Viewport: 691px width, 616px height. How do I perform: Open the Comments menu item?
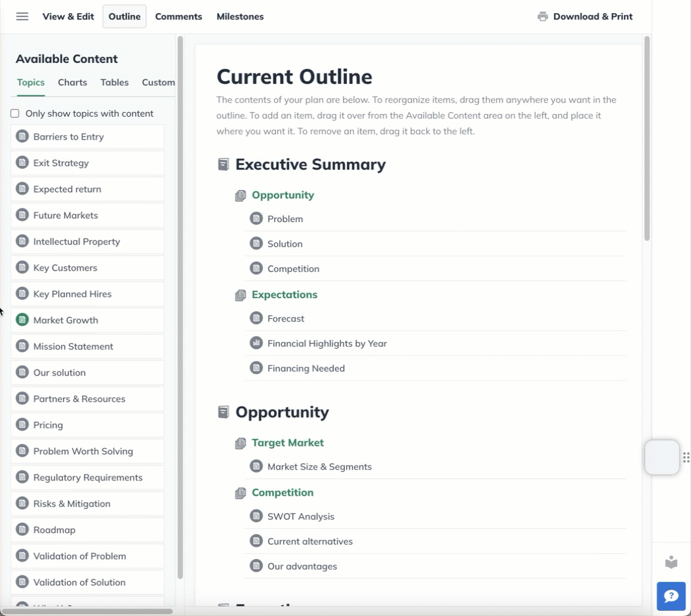(178, 17)
